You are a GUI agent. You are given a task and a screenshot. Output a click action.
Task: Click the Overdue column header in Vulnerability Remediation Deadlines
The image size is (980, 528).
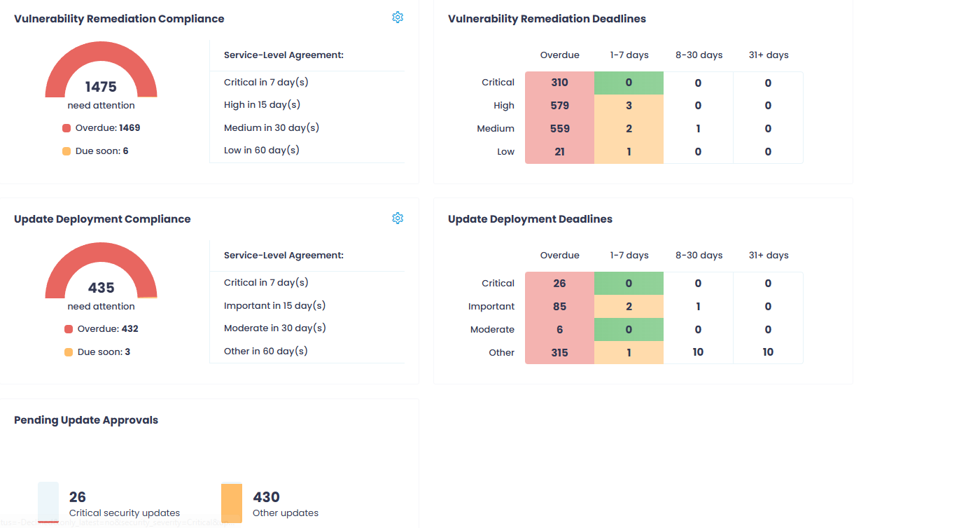559,55
